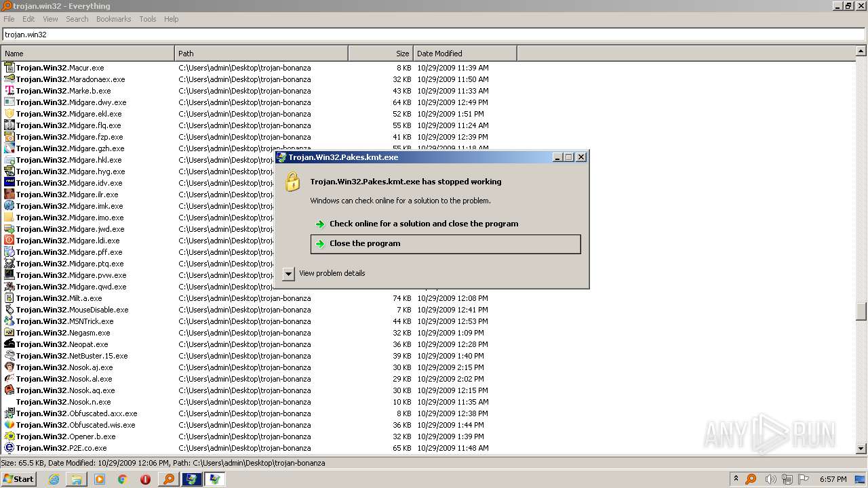Open Windows Media Player from taskbar
Image resolution: width=868 pixels, height=488 pixels.
coord(100,479)
